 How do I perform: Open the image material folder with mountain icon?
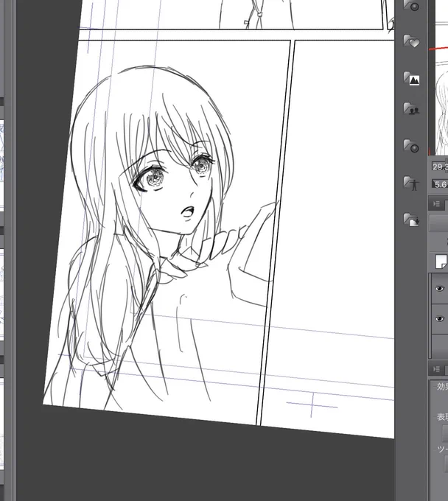click(411, 78)
